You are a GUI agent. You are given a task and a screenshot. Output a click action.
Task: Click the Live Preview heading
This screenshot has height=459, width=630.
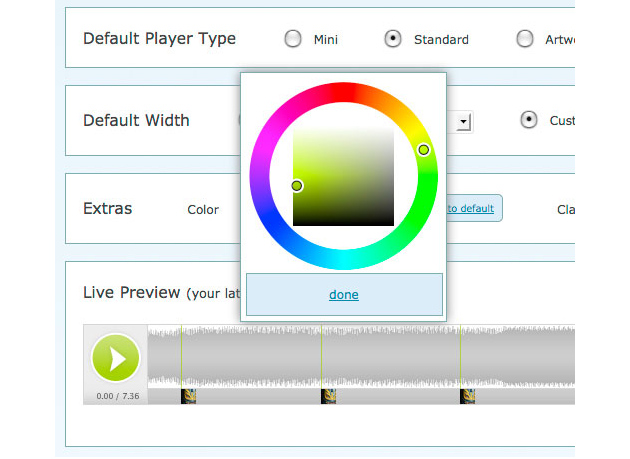tap(131, 292)
